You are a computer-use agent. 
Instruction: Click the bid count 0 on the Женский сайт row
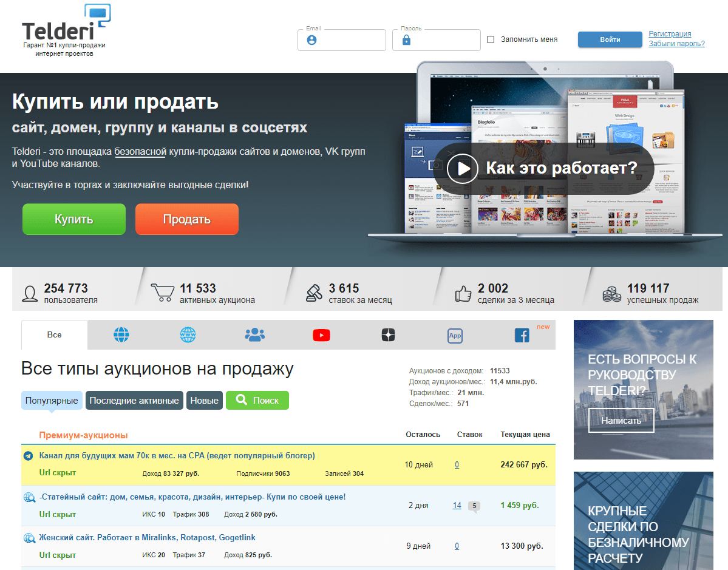[457, 546]
